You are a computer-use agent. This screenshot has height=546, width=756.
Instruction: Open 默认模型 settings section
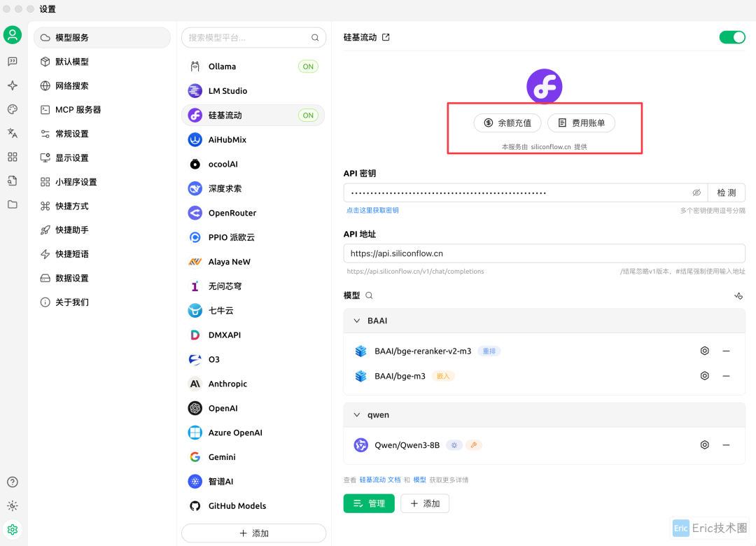[x=101, y=62]
